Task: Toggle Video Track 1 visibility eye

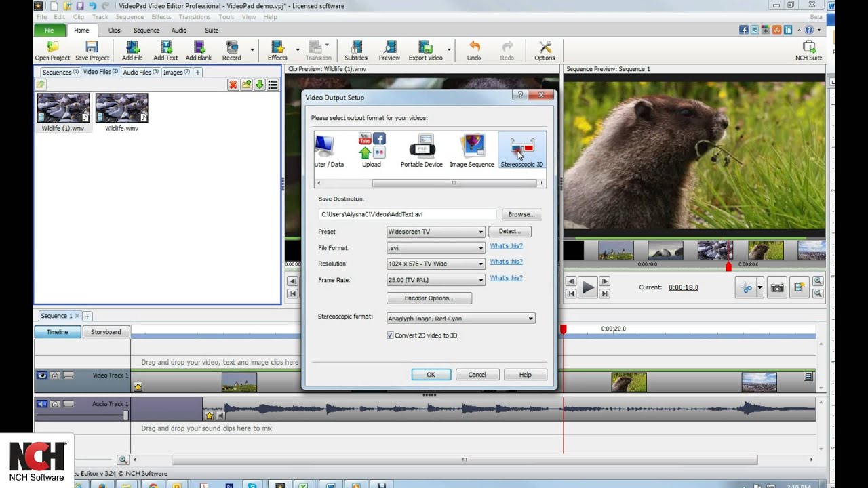Action: (42, 375)
